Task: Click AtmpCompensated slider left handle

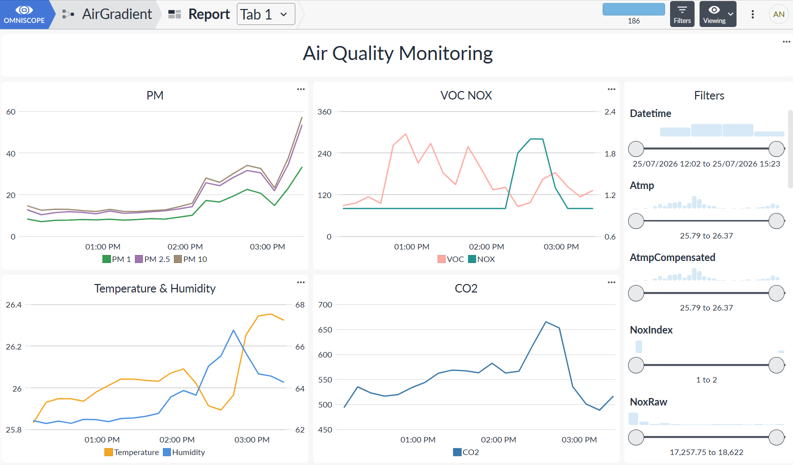Action: (x=636, y=293)
